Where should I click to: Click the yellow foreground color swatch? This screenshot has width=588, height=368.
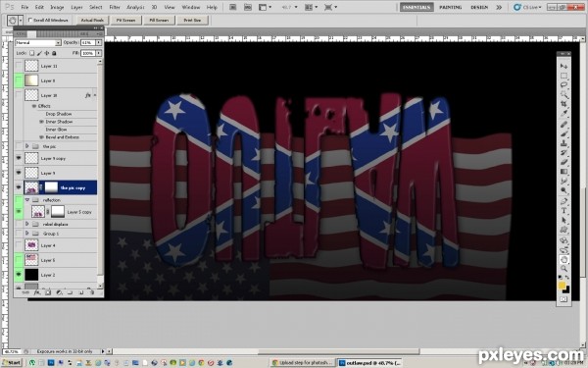pyautogui.click(x=562, y=286)
